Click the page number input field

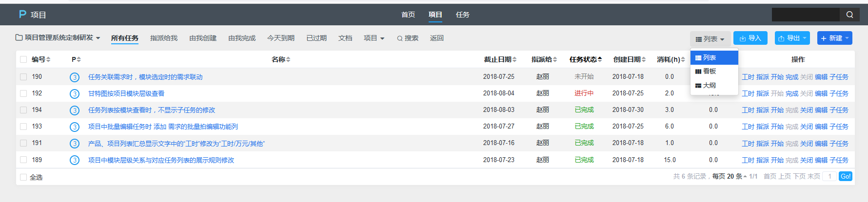(829, 176)
